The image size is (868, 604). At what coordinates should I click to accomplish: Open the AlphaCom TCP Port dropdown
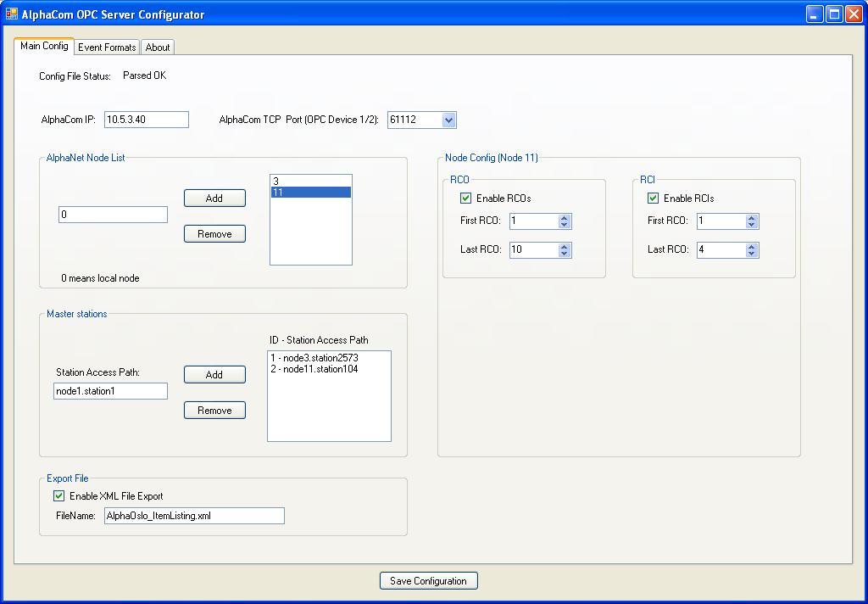(x=448, y=120)
